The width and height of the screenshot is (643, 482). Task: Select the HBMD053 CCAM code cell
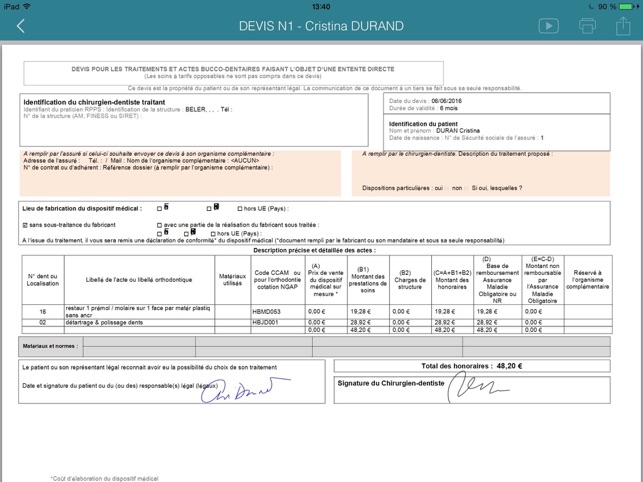278,312
